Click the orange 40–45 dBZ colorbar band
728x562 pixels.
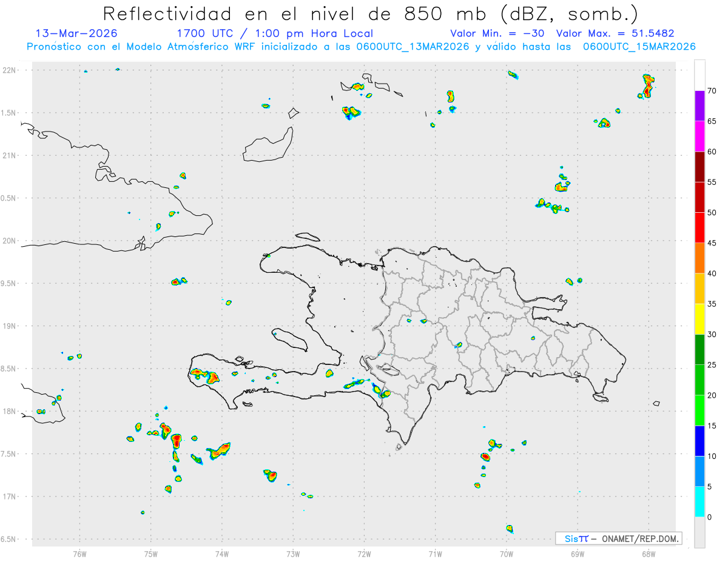click(699, 258)
